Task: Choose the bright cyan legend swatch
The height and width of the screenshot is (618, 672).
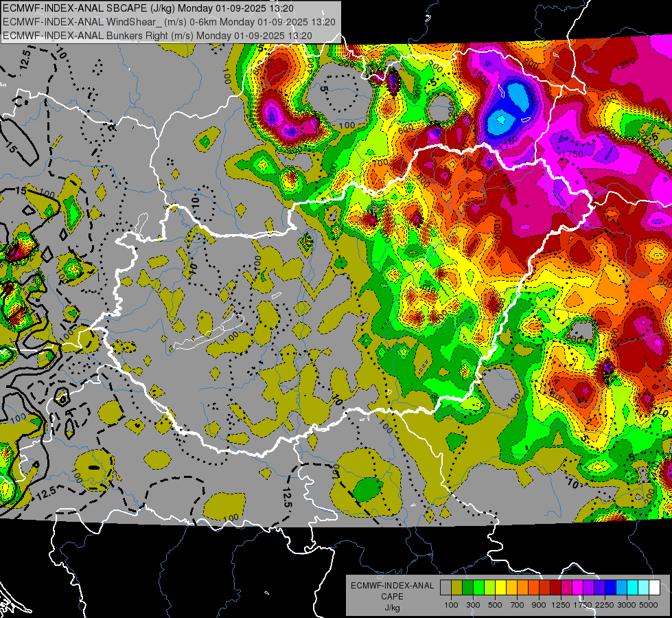Action: (x=633, y=588)
